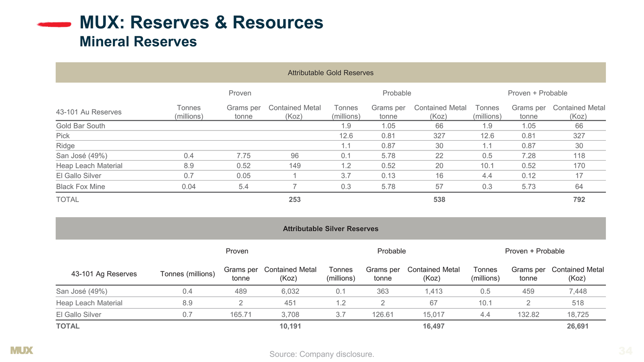Select the 'Pick' row label

(x=63, y=136)
